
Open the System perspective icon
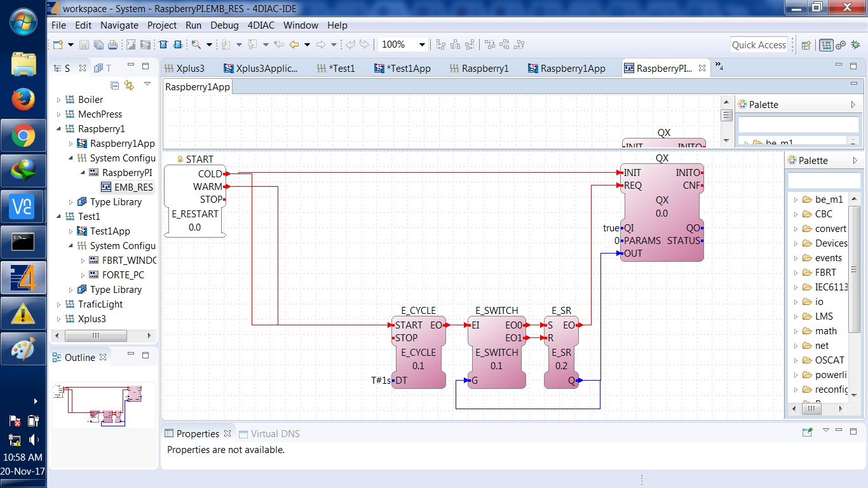pos(827,45)
